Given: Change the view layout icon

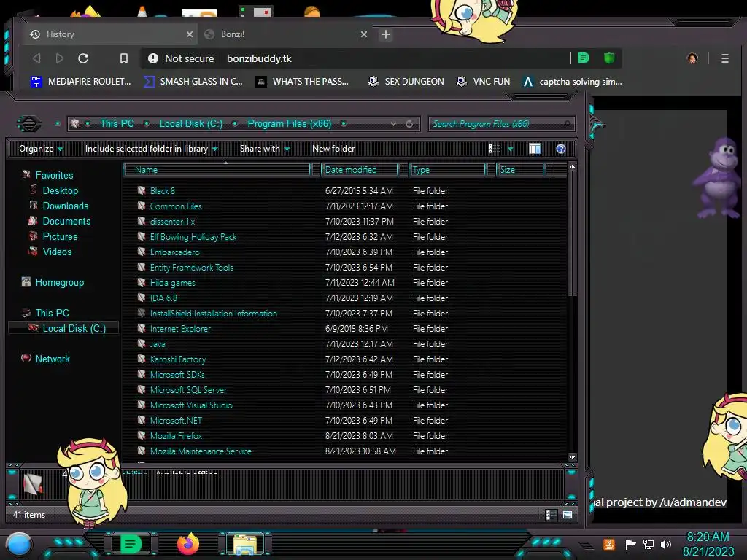Looking at the screenshot, I should (x=494, y=149).
